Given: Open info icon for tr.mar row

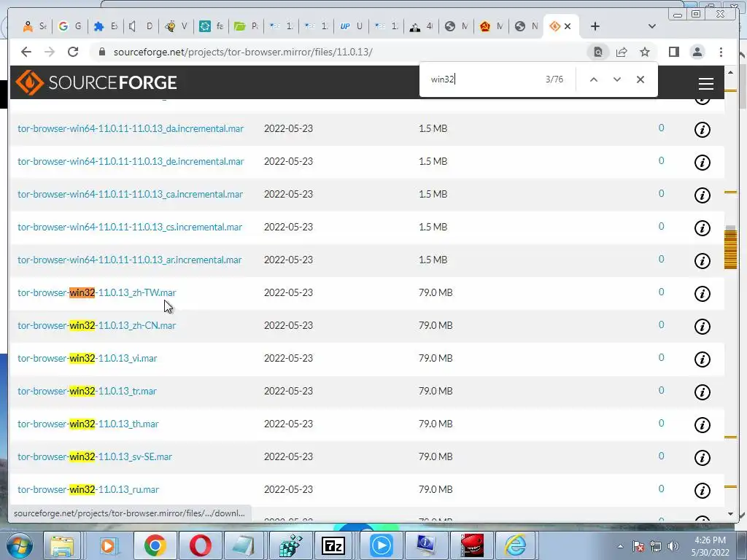Looking at the screenshot, I should (x=703, y=392).
